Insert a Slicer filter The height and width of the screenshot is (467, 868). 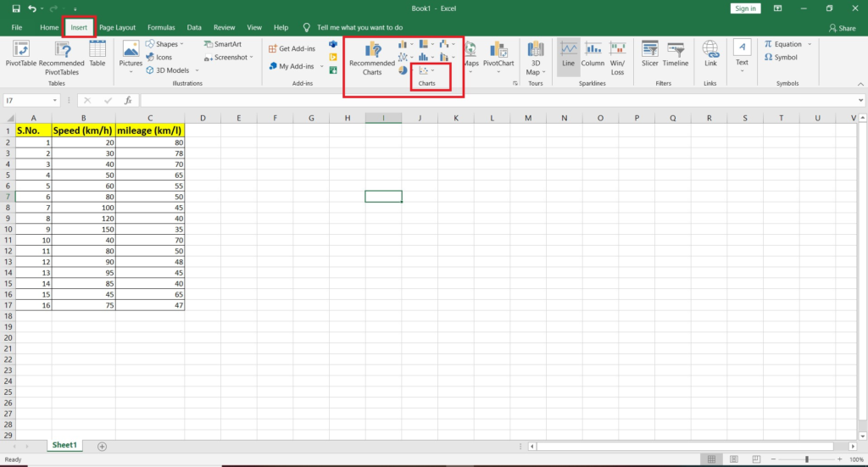[x=650, y=54]
